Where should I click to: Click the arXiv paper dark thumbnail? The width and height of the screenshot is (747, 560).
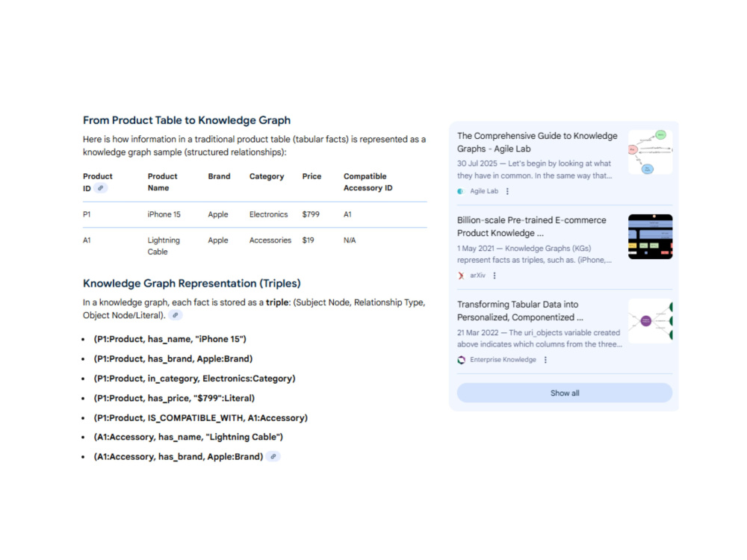click(x=651, y=237)
